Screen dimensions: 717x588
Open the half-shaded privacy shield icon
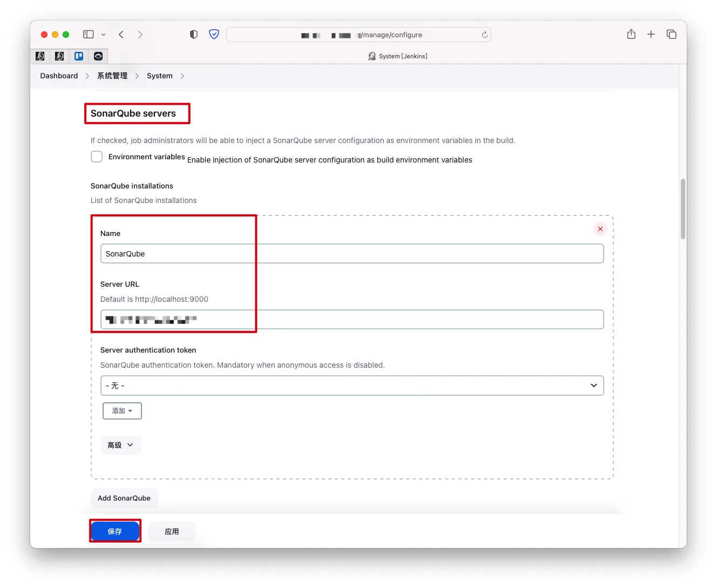tap(194, 35)
